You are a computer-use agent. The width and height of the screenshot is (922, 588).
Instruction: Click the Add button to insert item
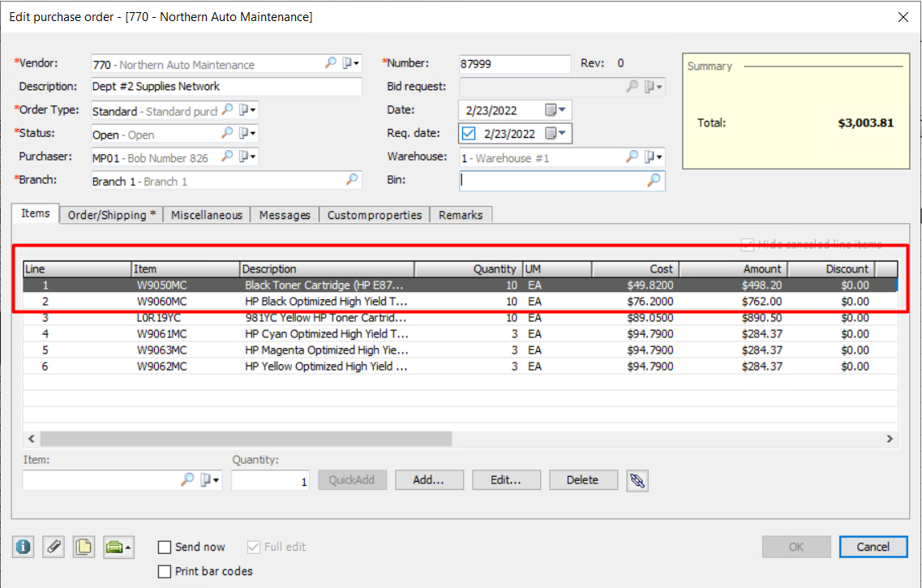429,479
